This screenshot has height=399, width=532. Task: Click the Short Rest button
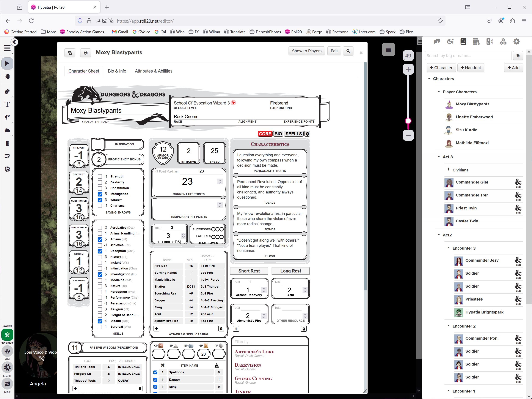click(x=249, y=271)
